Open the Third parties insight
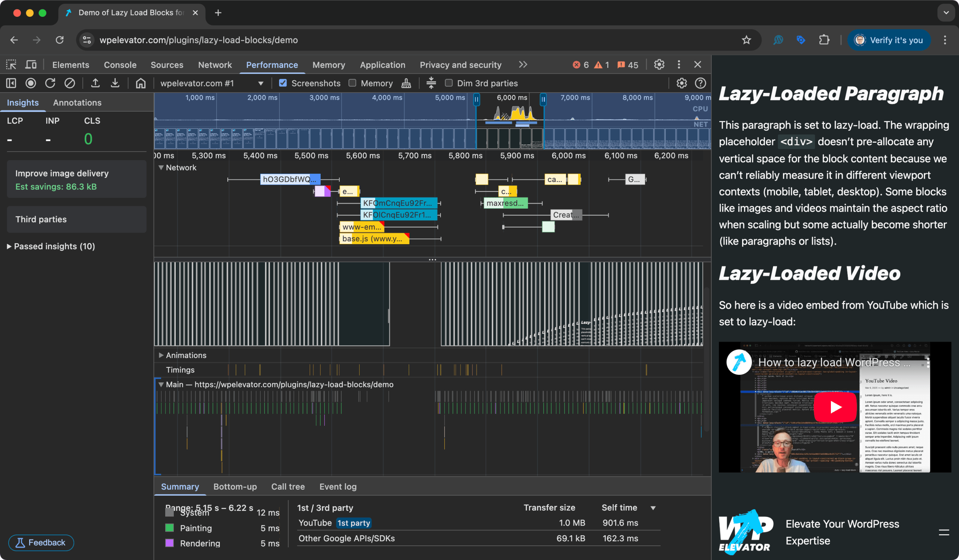Screen dimensions: 959x560 (76, 220)
